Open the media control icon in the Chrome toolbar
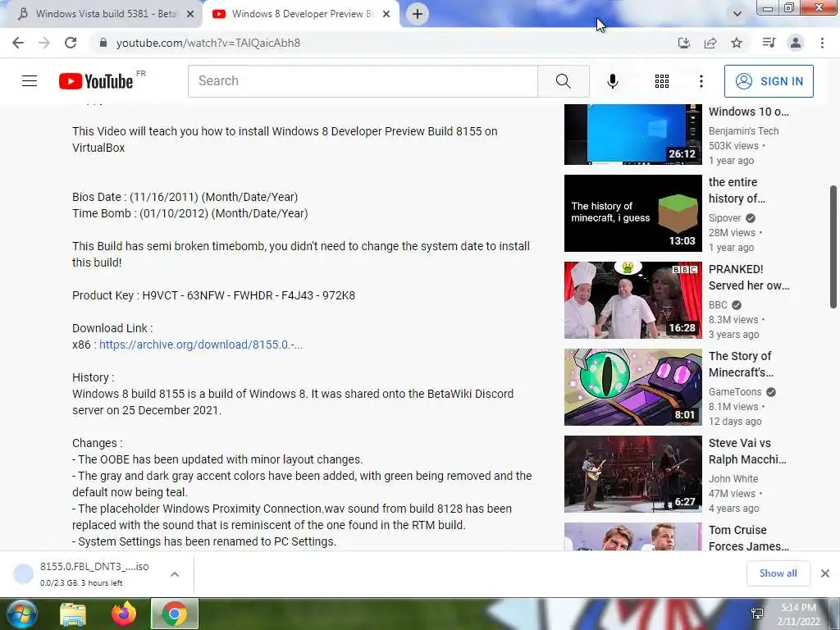The height and width of the screenshot is (630, 840). click(x=769, y=43)
